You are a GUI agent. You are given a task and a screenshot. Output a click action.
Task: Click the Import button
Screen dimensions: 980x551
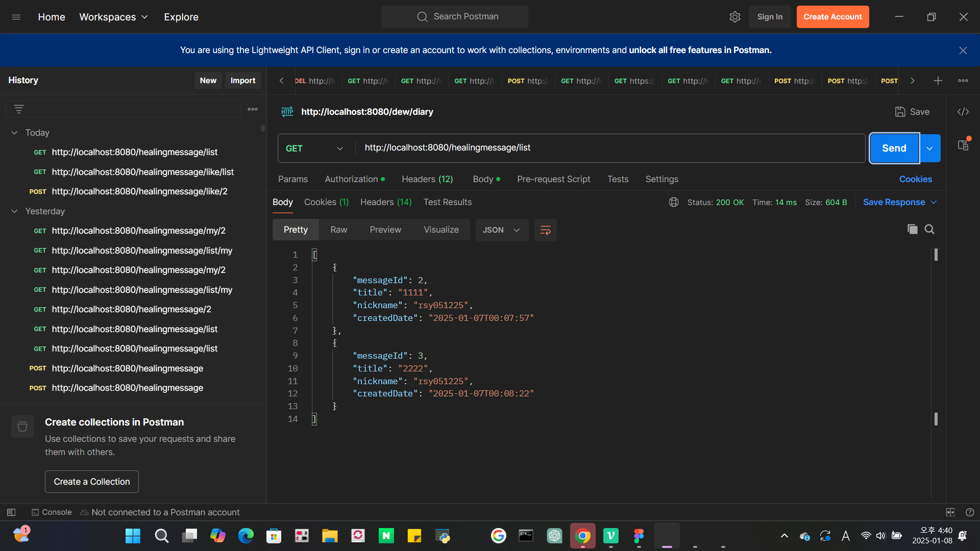243,81
